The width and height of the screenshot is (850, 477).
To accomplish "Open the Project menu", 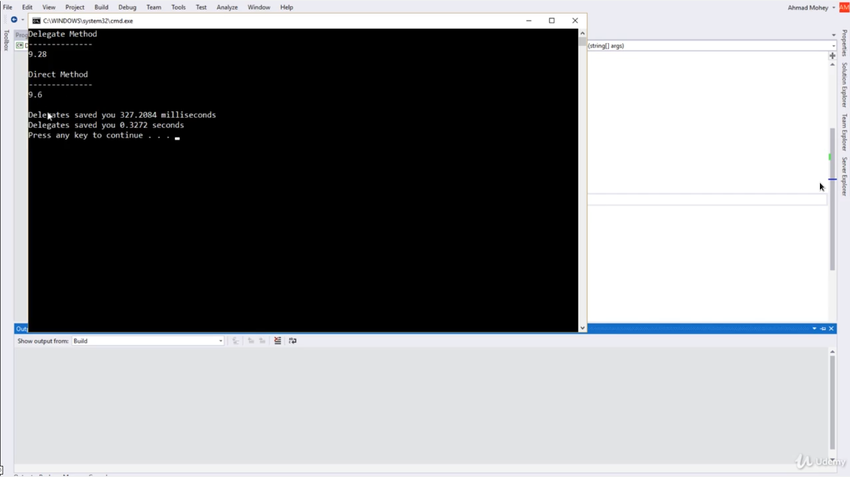I will 75,7.
